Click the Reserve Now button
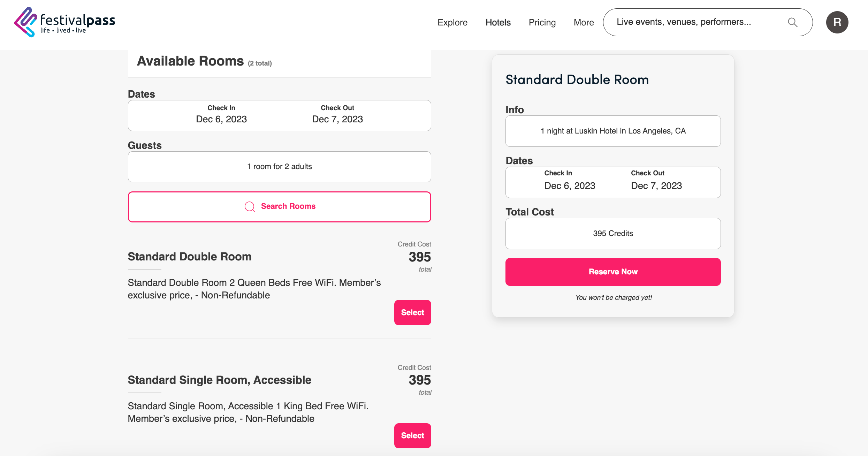Image resolution: width=868 pixels, height=456 pixels. (x=613, y=272)
